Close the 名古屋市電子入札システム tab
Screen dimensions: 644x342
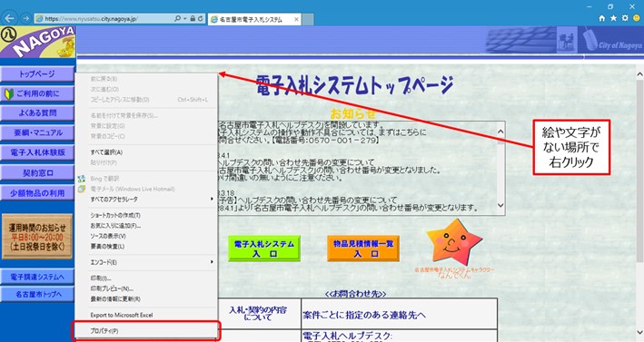pyautogui.click(x=296, y=19)
